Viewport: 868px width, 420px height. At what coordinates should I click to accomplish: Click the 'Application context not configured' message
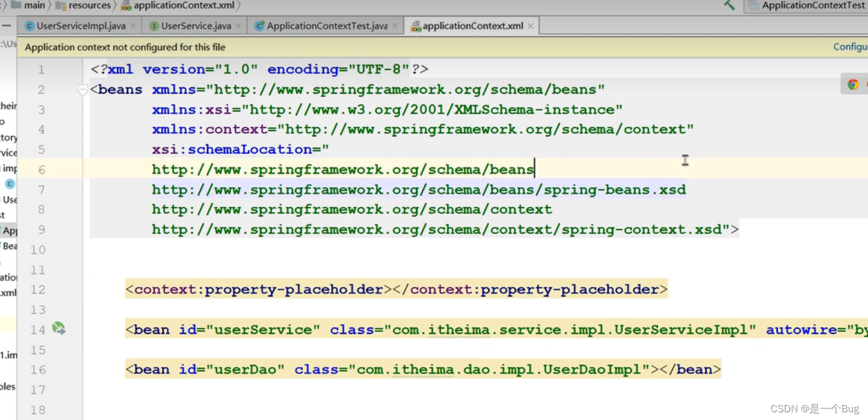(x=125, y=47)
